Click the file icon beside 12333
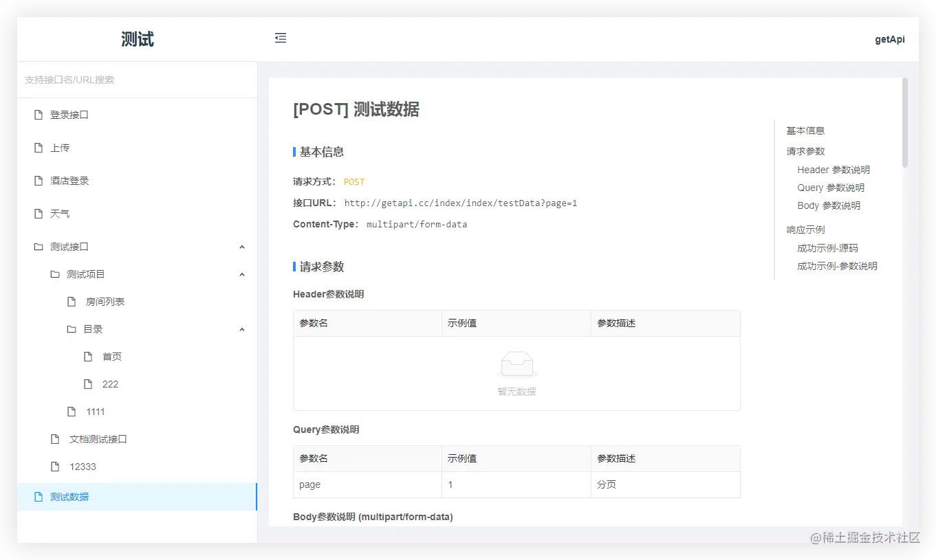The image size is (936, 560). (55, 467)
